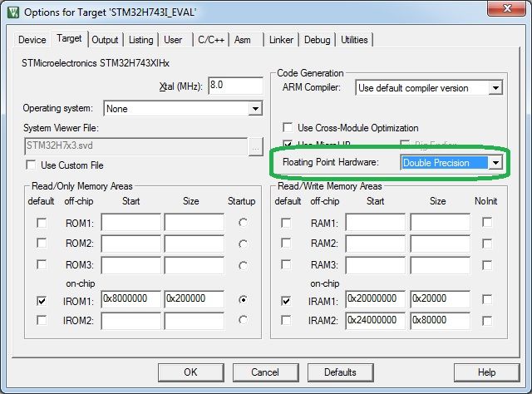Toggle the RAM3 default checkbox
Viewport: 532px width, 394px height.
[286, 264]
